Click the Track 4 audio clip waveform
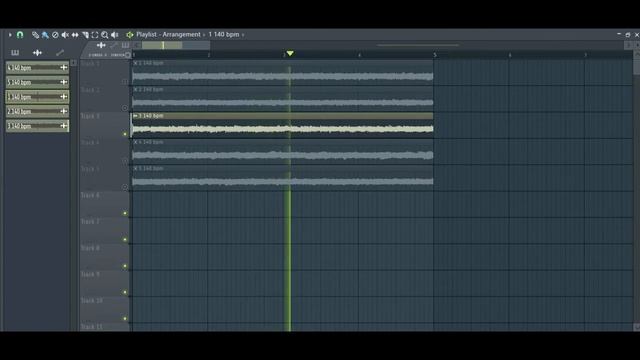Image resolution: width=640 pixels, height=360 pixels. click(282, 155)
